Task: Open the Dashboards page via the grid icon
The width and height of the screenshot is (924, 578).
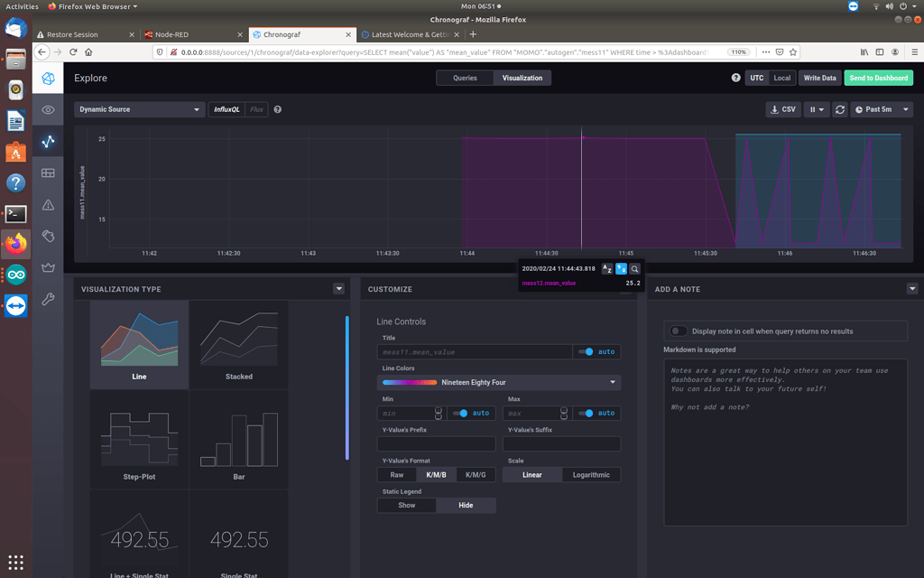Action: [x=47, y=173]
